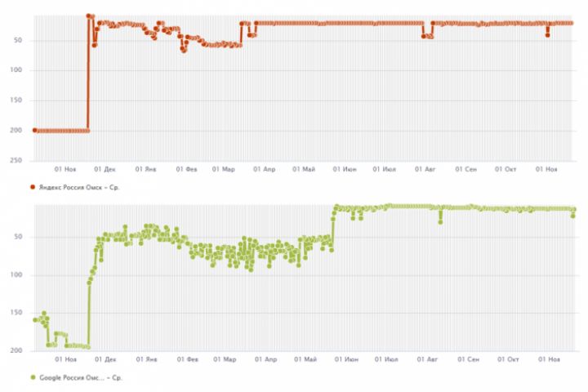Click the 200 y-axis label on Yandex chart

(16, 131)
